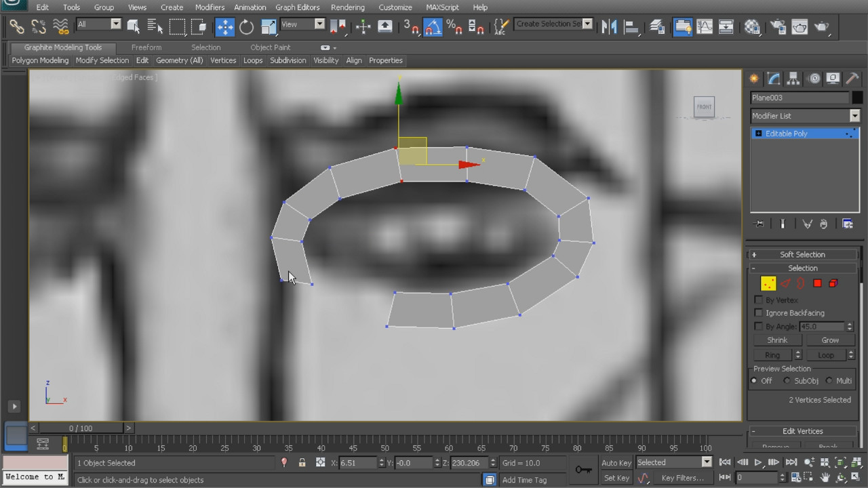Image resolution: width=868 pixels, height=488 pixels.
Task: Select Preview Selection Multi radio
Action: click(x=829, y=381)
